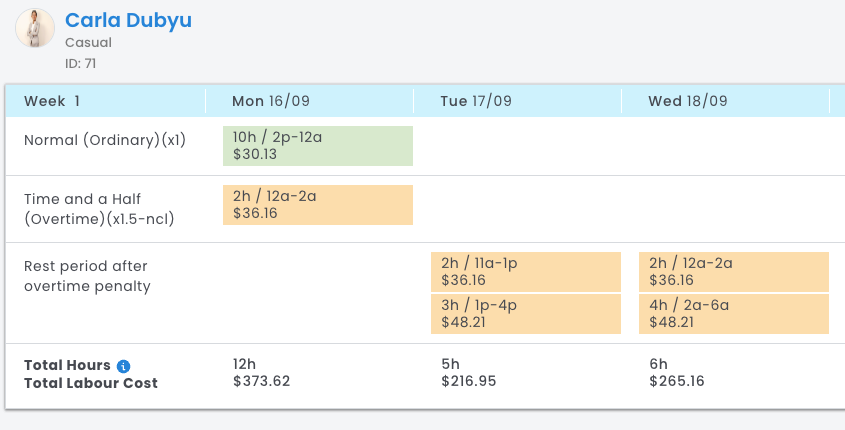Click the Tuesday total cost $216.95

[468, 381]
